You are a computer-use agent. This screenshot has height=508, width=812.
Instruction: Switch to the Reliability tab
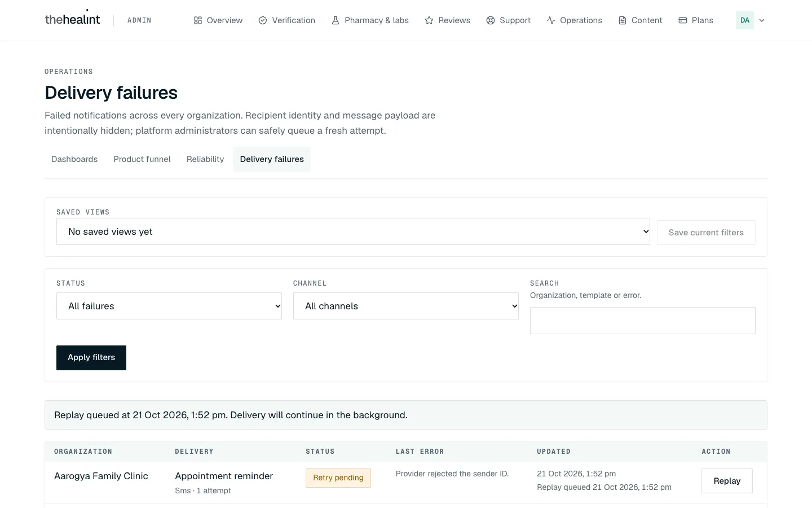205,159
